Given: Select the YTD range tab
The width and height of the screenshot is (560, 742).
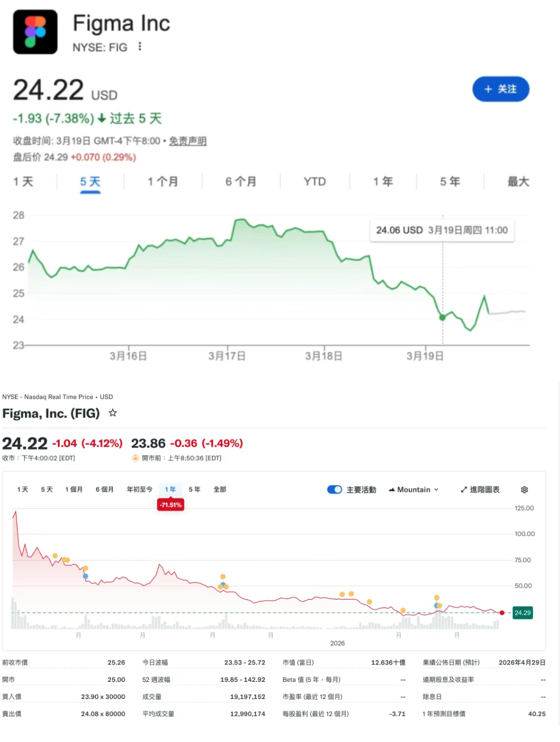Looking at the screenshot, I should pyautogui.click(x=314, y=181).
